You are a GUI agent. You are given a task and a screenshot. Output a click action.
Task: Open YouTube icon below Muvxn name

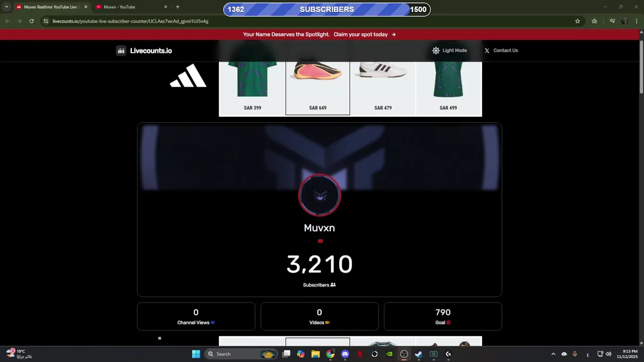[320, 241]
